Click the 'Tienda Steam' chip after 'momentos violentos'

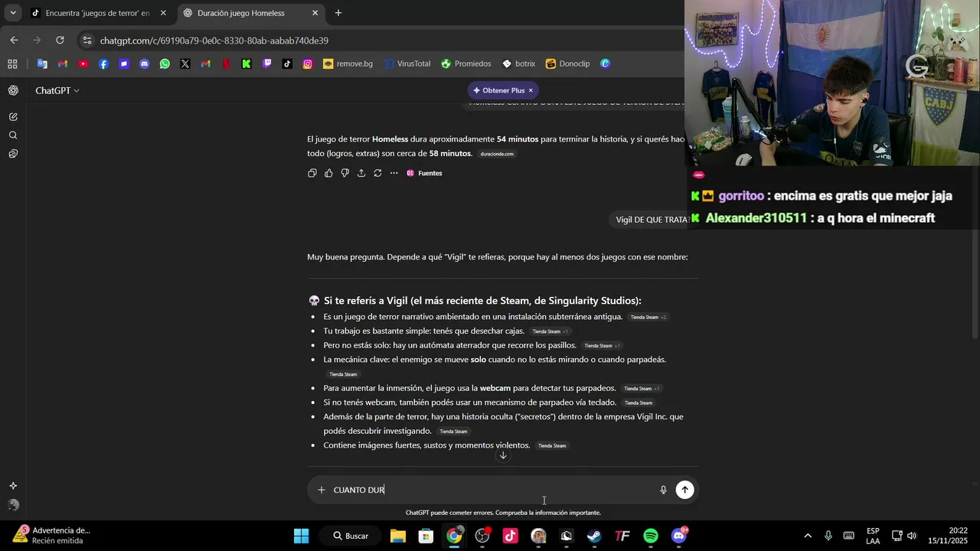click(552, 445)
